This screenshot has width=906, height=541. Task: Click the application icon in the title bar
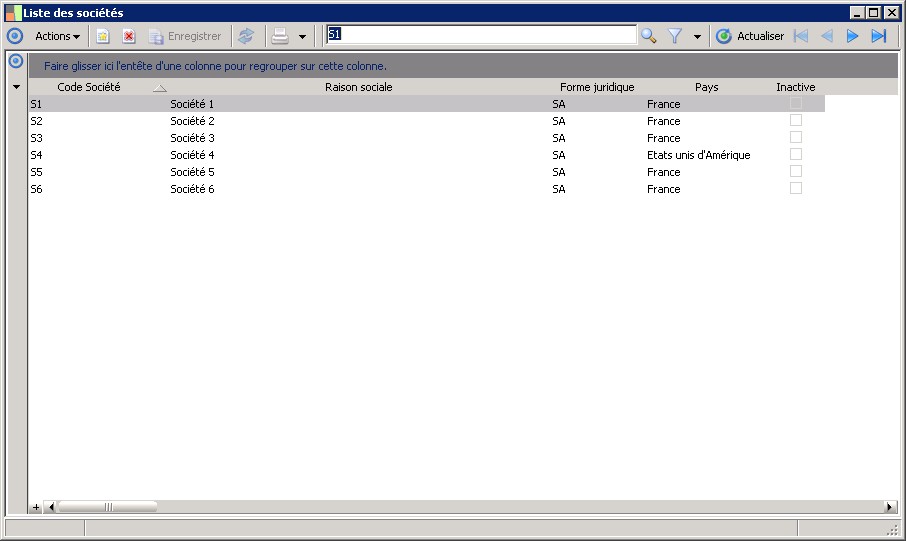point(13,13)
